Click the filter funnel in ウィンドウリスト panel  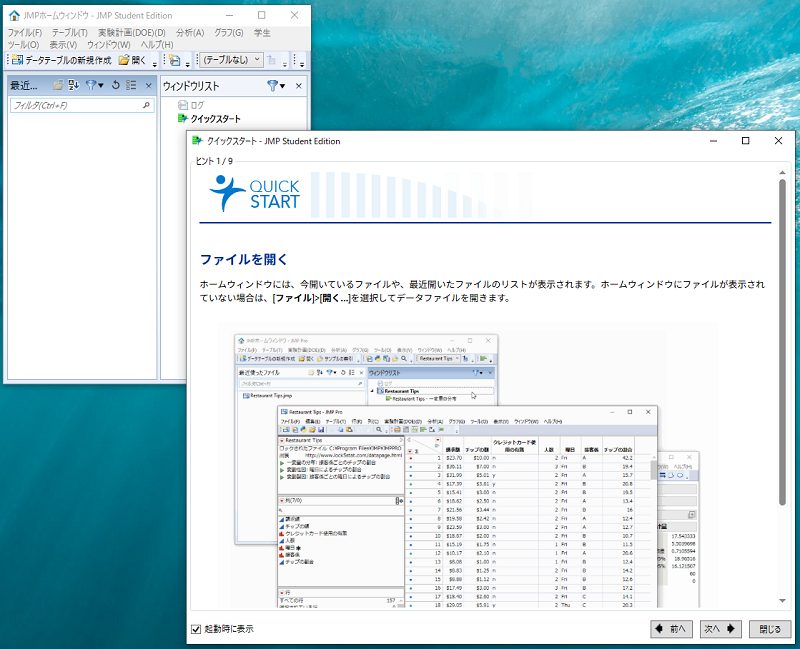272,86
